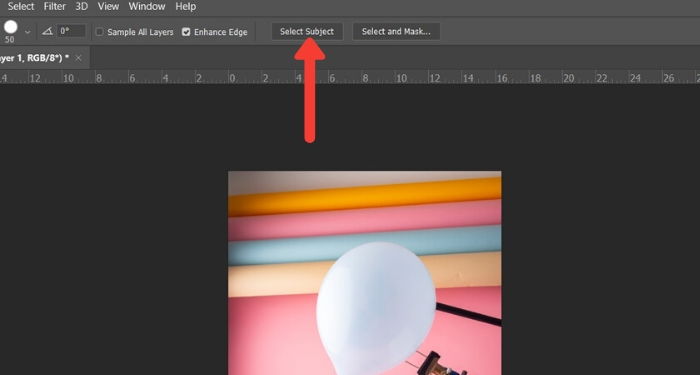Disable the Enhance Edge checkbox
700x375 pixels.
click(186, 32)
